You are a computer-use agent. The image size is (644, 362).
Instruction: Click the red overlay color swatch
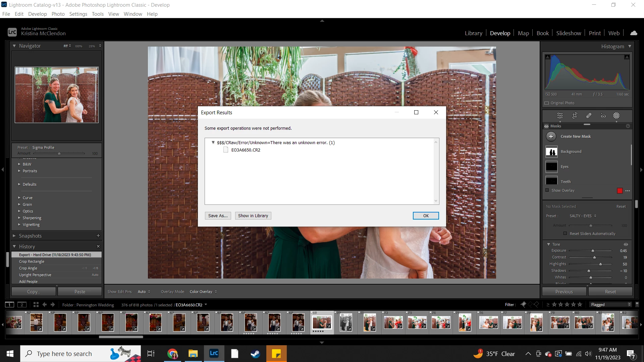pyautogui.click(x=620, y=190)
